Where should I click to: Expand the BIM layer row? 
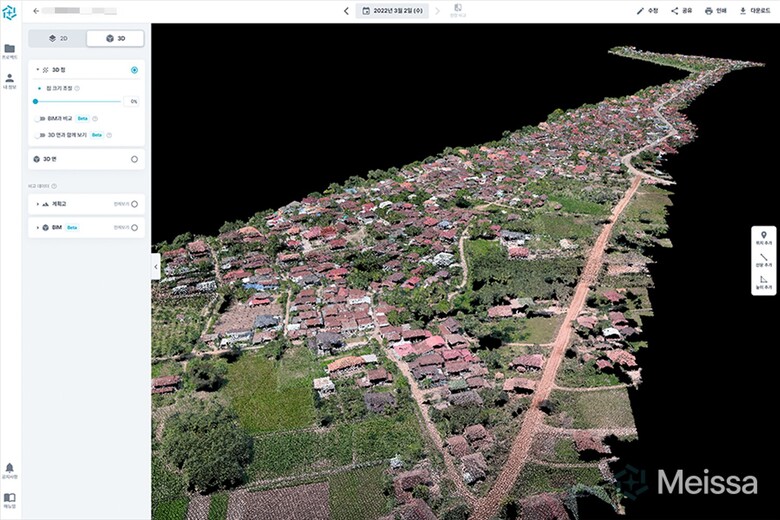(37, 228)
